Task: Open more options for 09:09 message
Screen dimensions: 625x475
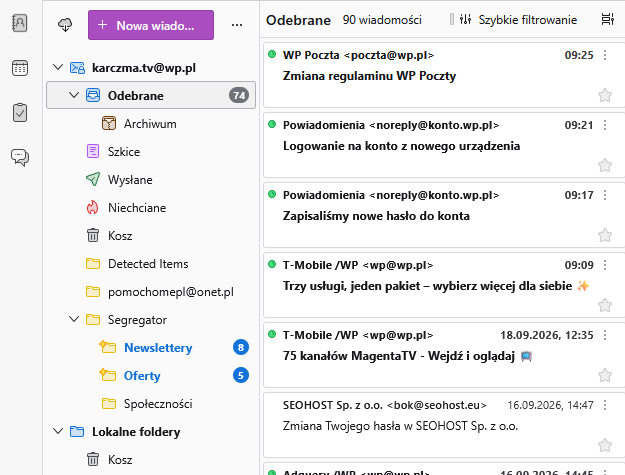Action: coord(605,265)
